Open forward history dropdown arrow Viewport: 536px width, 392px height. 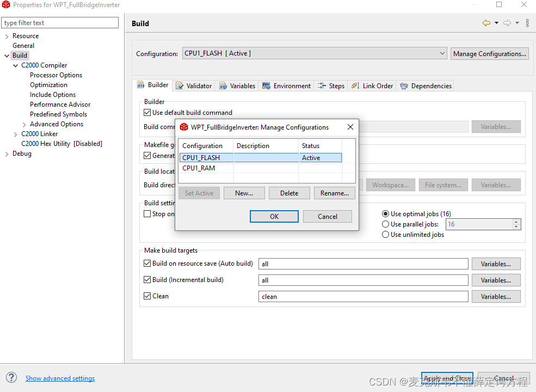517,23
